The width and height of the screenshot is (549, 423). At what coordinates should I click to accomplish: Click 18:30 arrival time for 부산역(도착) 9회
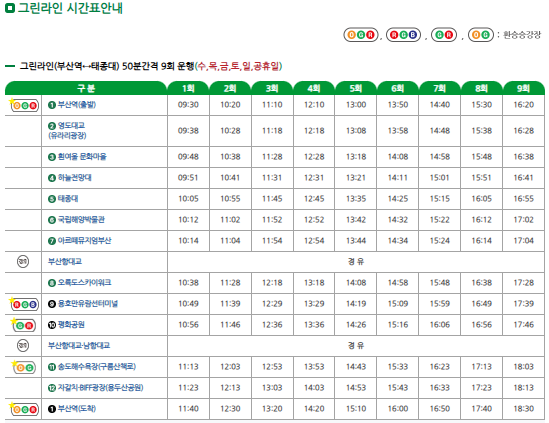[524, 409]
